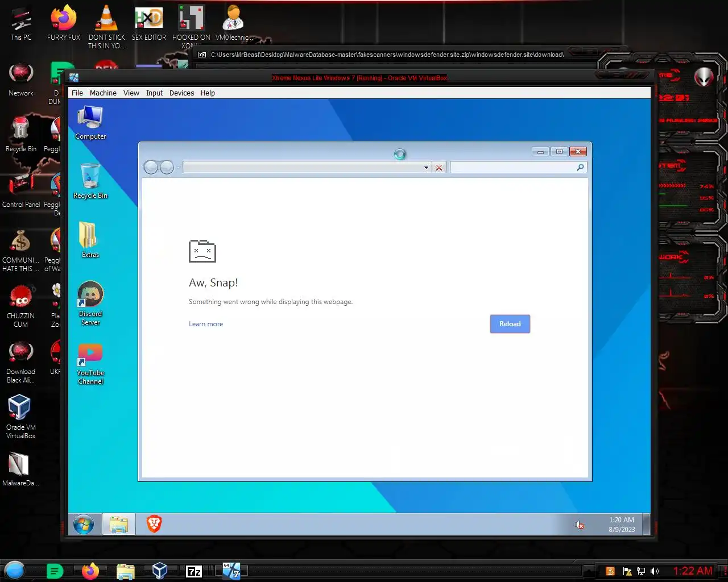Open the VirtualBox Input menu

154,93
